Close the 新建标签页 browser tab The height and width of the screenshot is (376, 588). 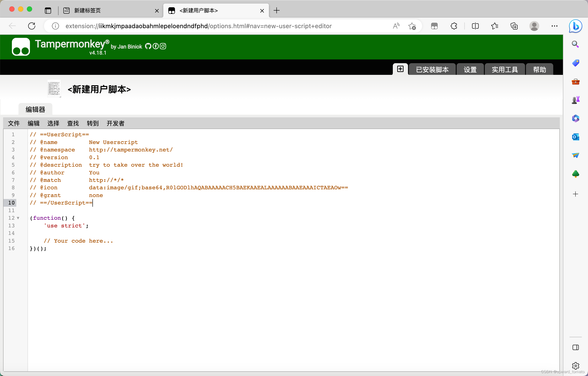pos(157,11)
